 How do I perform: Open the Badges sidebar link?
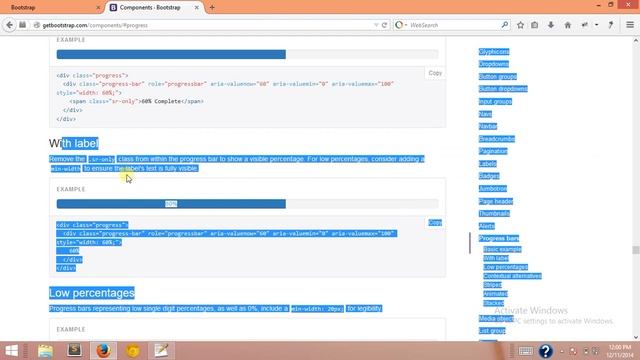pos(489,176)
